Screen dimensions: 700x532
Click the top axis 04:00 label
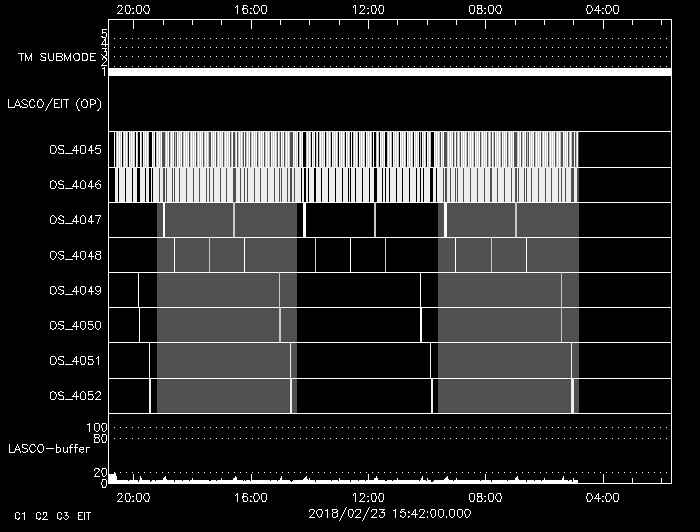coord(603,10)
